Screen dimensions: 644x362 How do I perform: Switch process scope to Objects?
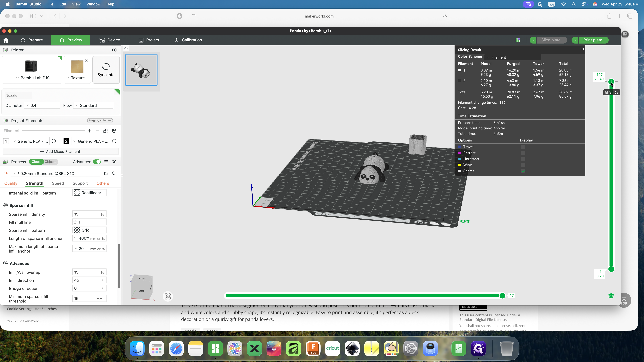pyautogui.click(x=50, y=162)
